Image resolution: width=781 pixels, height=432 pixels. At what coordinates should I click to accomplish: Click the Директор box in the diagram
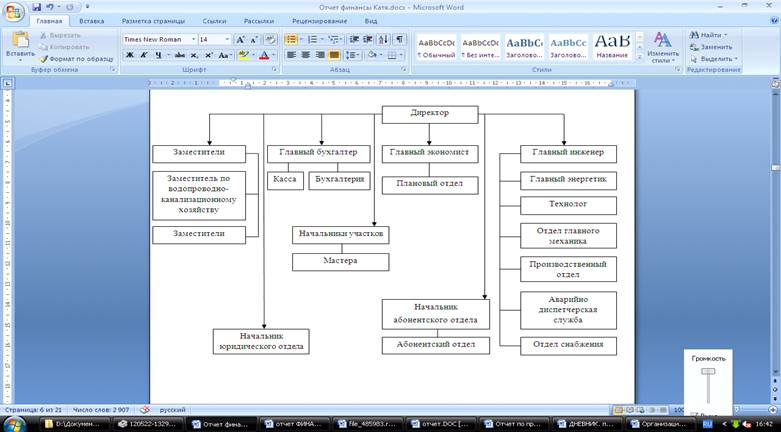[x=430, y=114]
